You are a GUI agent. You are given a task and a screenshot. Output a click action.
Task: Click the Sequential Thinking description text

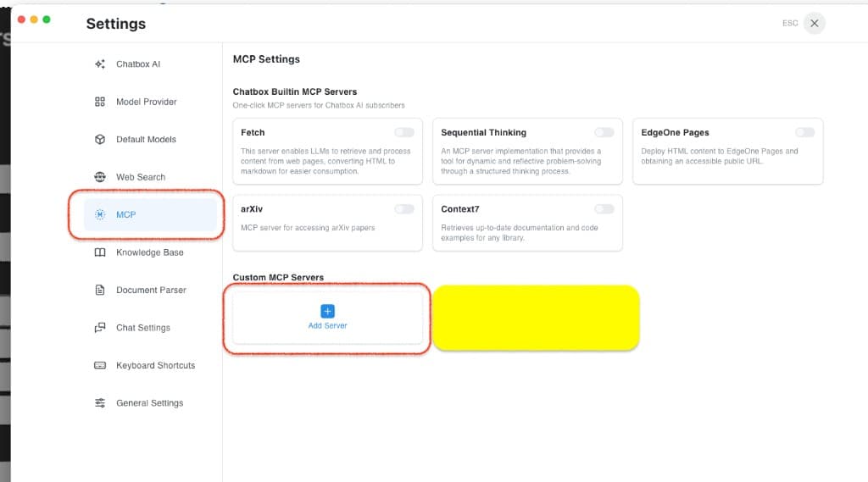coord(521,161)
